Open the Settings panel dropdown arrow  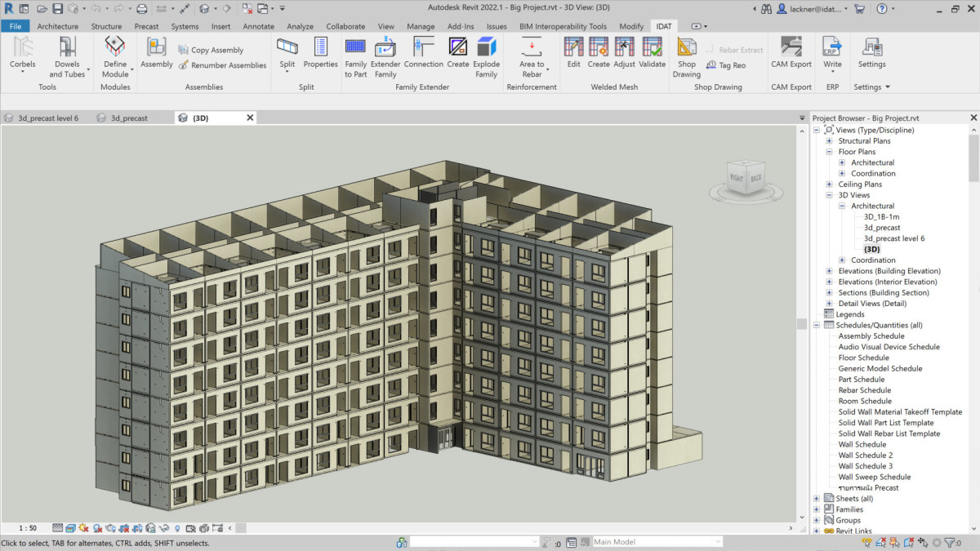[887, 87]
